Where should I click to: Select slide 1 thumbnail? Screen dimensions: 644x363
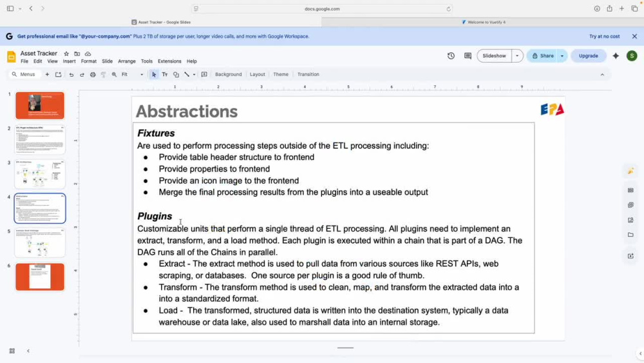point(40,106)
